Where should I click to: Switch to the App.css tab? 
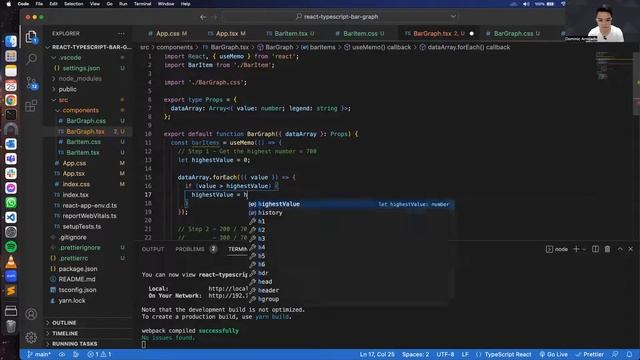pos(167,33)
